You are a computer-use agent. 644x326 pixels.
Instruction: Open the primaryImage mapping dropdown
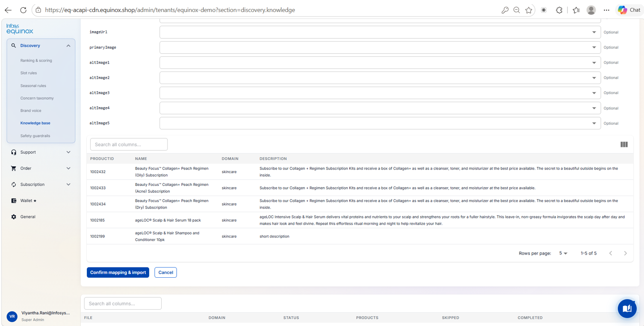[x=380, y=47]
